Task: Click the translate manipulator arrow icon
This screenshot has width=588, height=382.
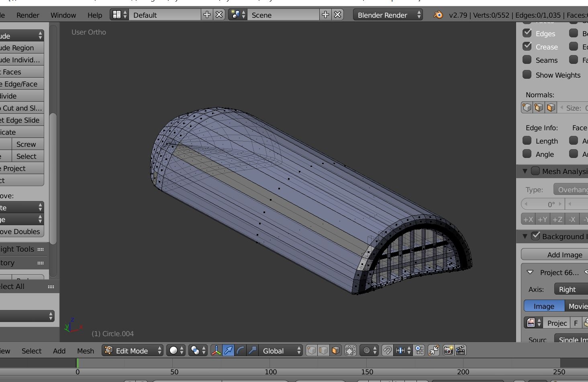Action: pos(228,351)
